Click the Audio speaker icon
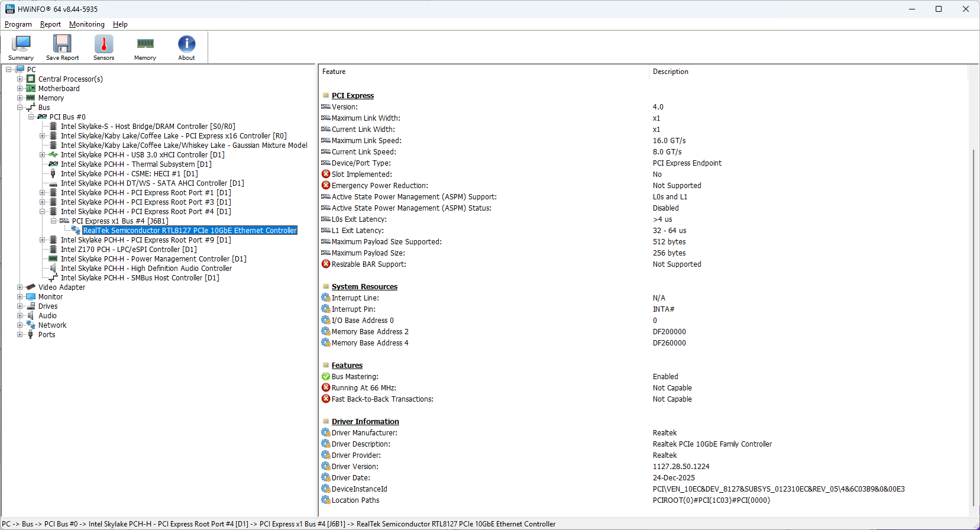This screenshot has width=980, height=530. tap(31, 316)
